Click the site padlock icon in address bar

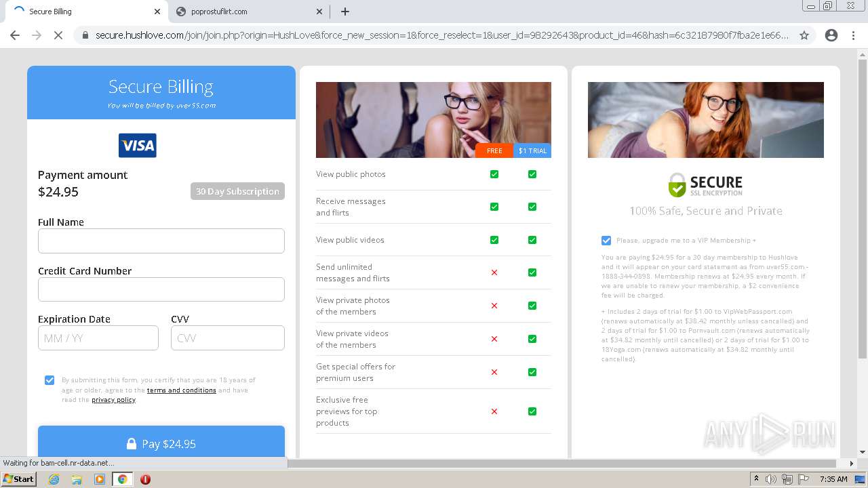point(85,35)
